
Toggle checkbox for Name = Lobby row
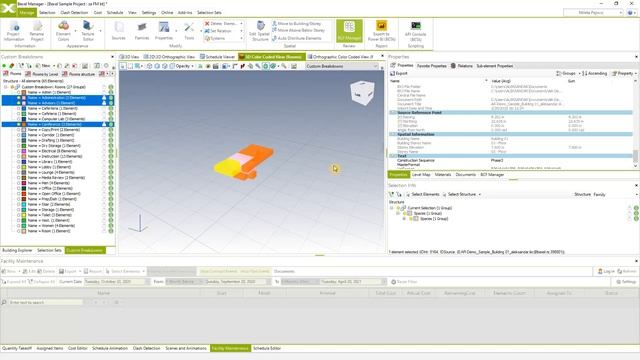point(19,167)
